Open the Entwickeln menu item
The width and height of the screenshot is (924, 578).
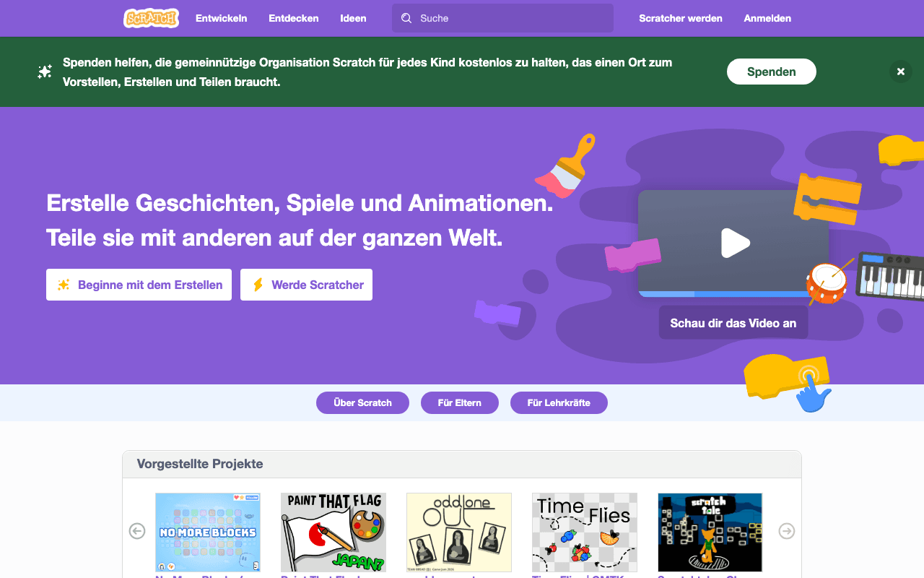[221, 18]
